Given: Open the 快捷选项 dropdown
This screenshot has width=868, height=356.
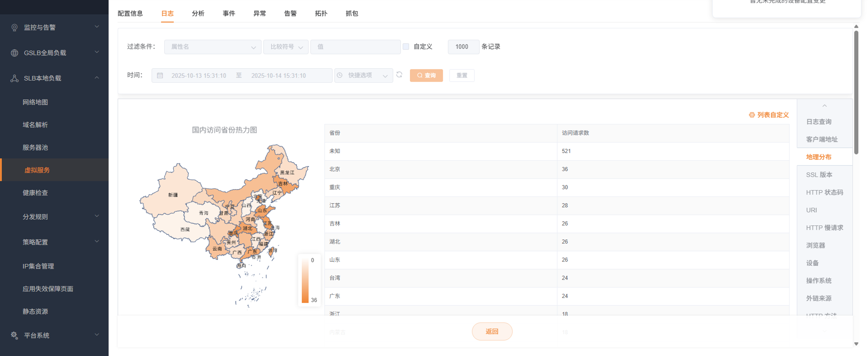Looking at the screenshot, I should pos(363,75).
